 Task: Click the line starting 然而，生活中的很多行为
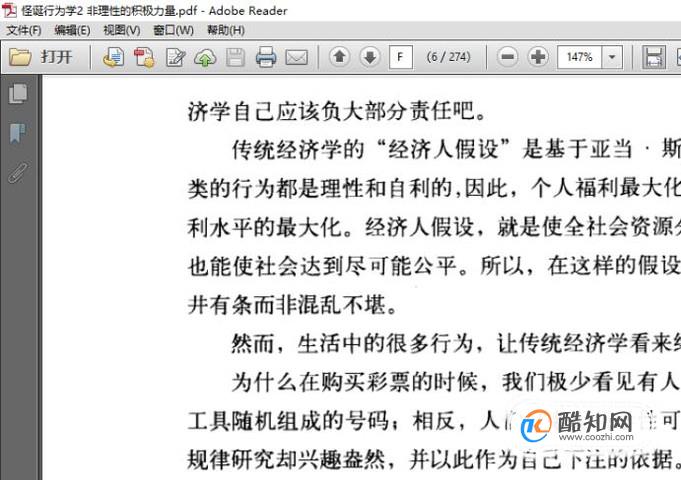tap(456, 344)
